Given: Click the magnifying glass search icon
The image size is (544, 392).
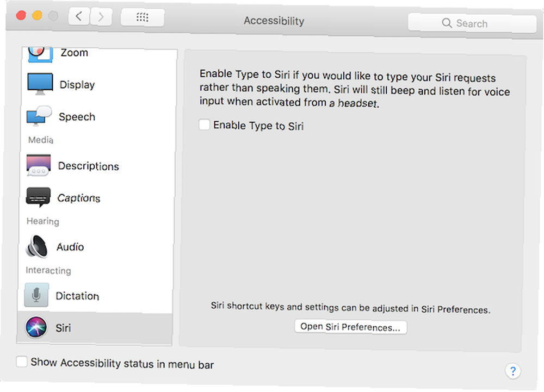Looking at the screenshot, I should click(x=447, y=23).
